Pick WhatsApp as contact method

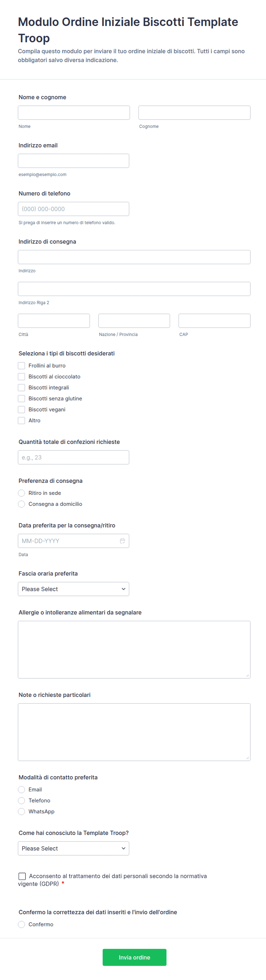click(21, 811)
